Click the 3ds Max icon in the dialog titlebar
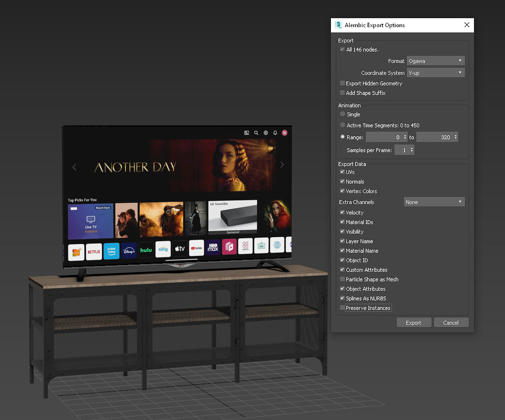The height and width of the screenshot is (420, 505). (339, 25)
